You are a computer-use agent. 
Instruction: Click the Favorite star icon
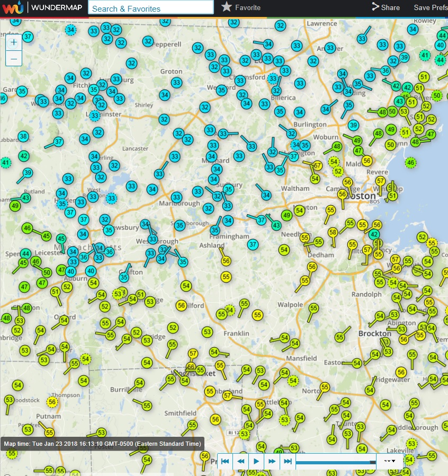pyautogui.click(x=226, y=7)
